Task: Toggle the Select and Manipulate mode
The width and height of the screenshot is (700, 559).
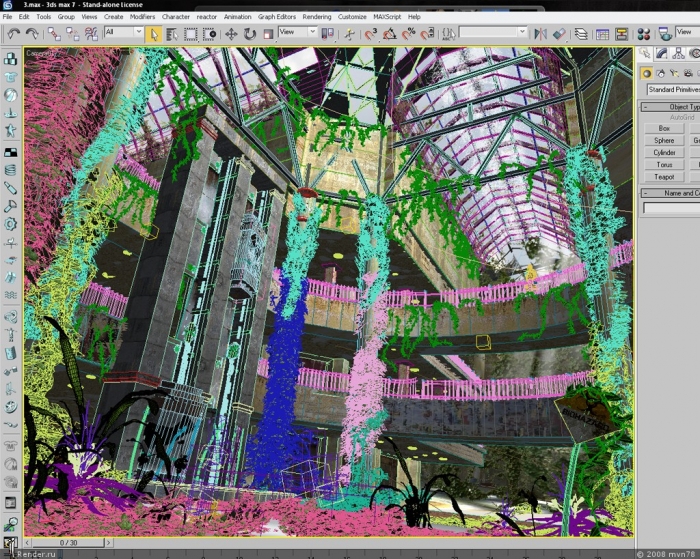Action: coord(350,34)
